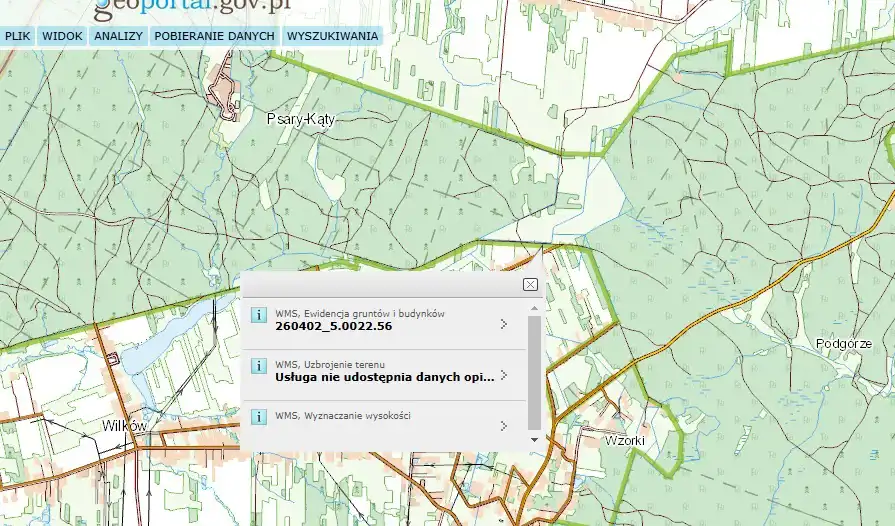The width and height of the screenshot is (895, 526).
Task: Expand the Ewidencja gruntów i budynków entry
Action: pyautogui.click(x=504, y=324)
